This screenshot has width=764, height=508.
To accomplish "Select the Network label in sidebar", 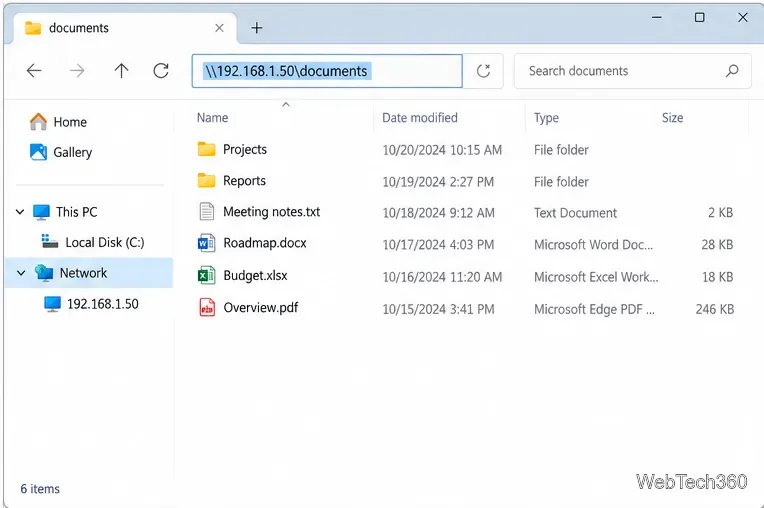I will point(83,273).
